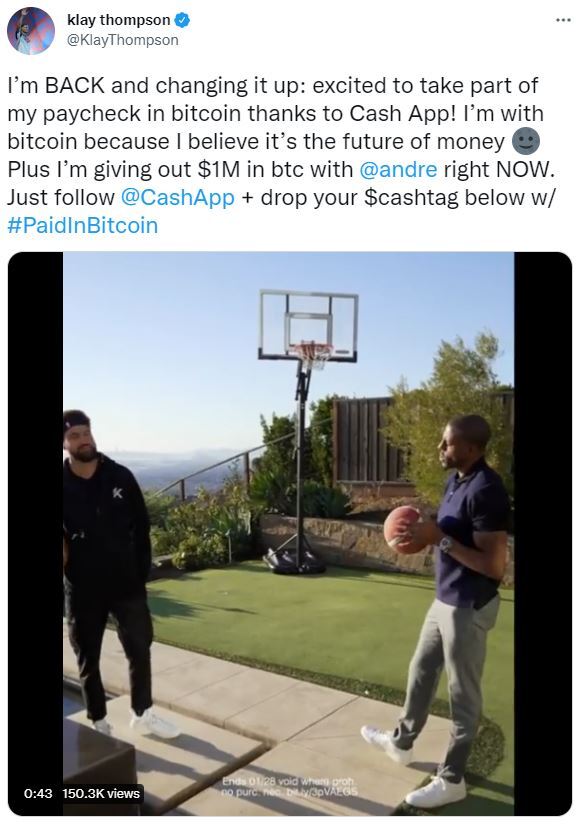Click the K logo on the black hoodie
This screenshot has height=824, width=588.
pyautogui.click(x=118, y=493)
